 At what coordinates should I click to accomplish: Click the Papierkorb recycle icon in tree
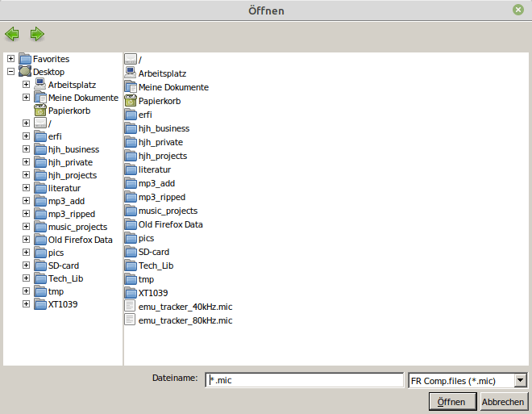40,111
